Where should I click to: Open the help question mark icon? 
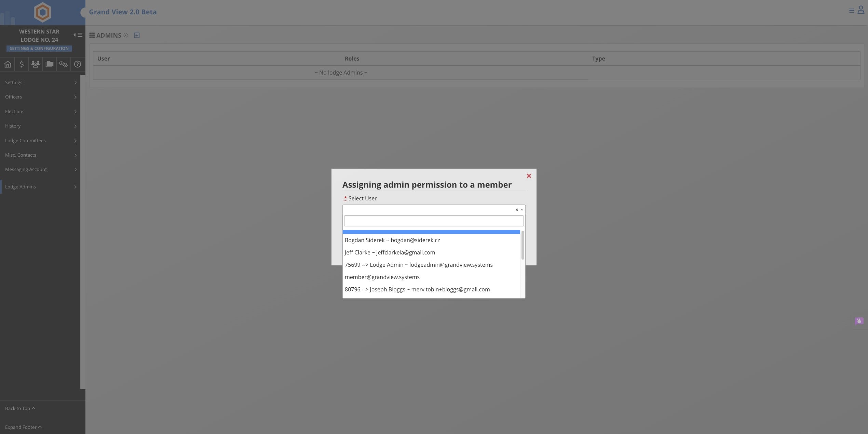[78, 64]
